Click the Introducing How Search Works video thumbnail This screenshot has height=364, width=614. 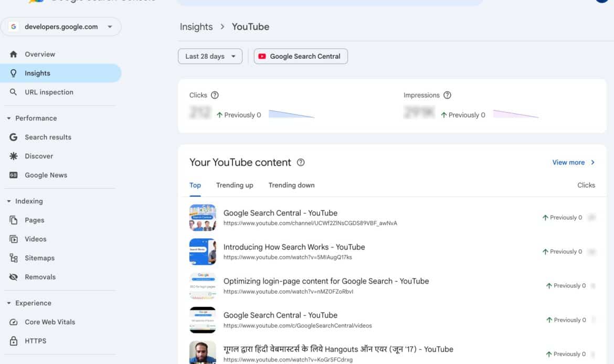coord(203,252)
